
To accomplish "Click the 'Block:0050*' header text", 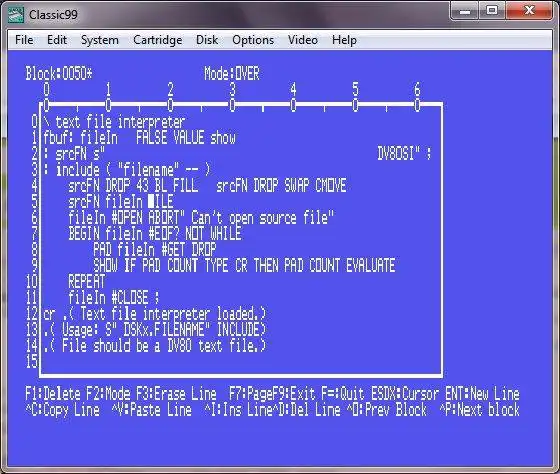I will pos(59,74).
